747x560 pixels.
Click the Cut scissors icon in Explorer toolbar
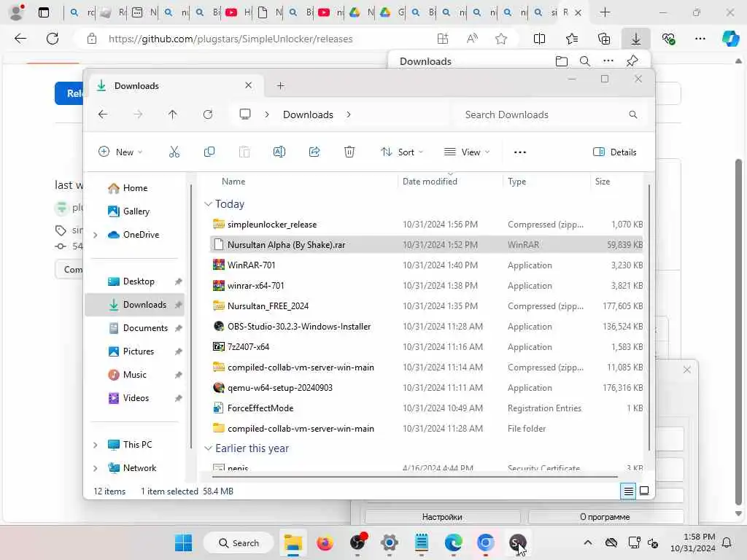[174, 152]
